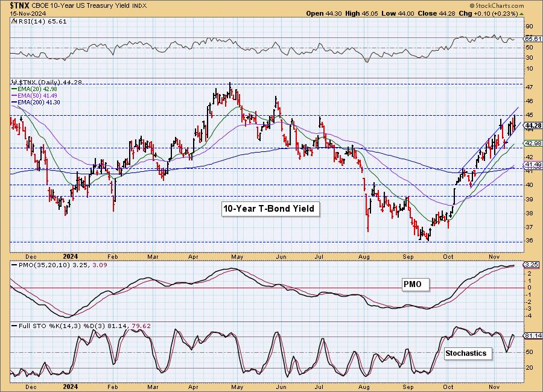The width and height of the screenshot is (543, 392).
Task: Click the 47 label on the price scale
Action: click(529, 87)
